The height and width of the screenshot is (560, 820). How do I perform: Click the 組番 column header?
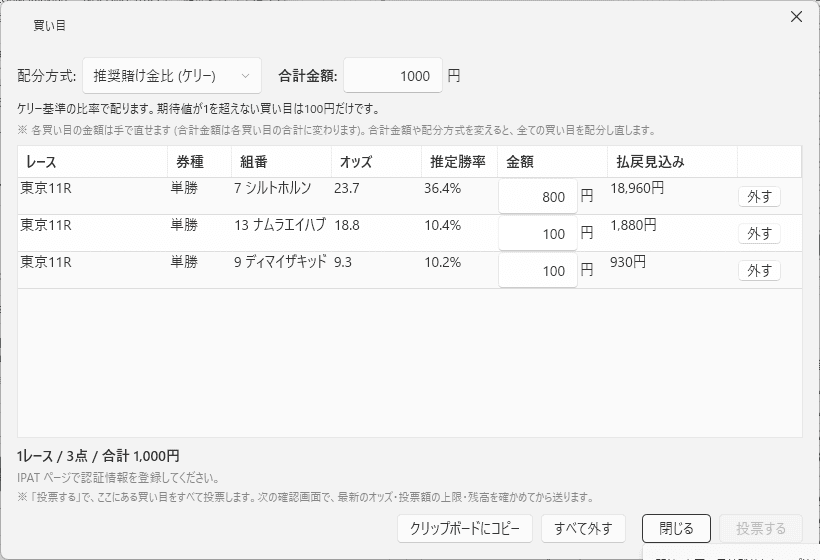281,162
